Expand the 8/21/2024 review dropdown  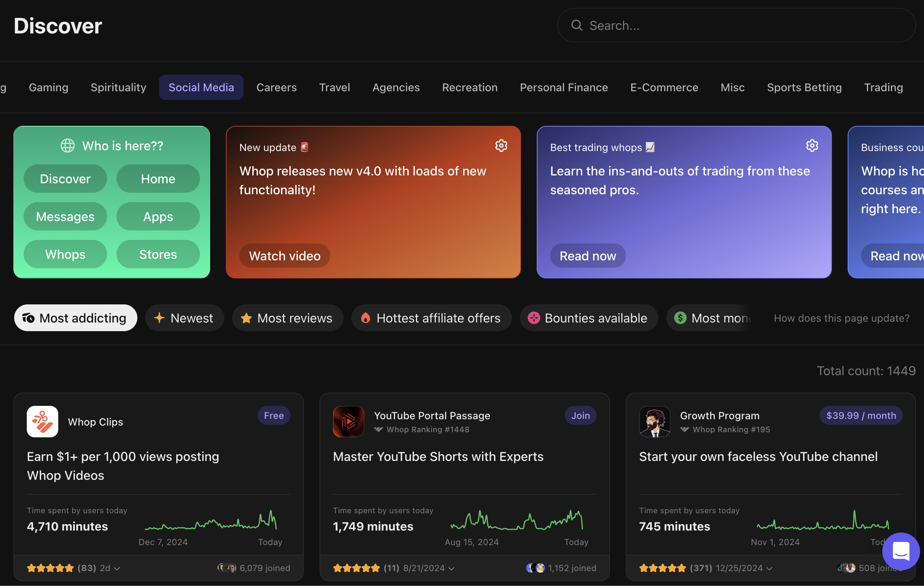tap(451, 568)
